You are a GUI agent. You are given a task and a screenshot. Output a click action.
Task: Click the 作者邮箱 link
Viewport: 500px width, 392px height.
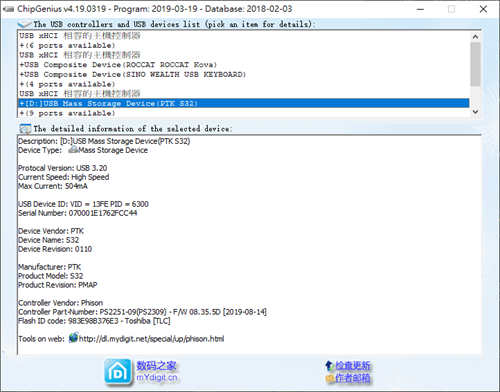click(352, 378)
